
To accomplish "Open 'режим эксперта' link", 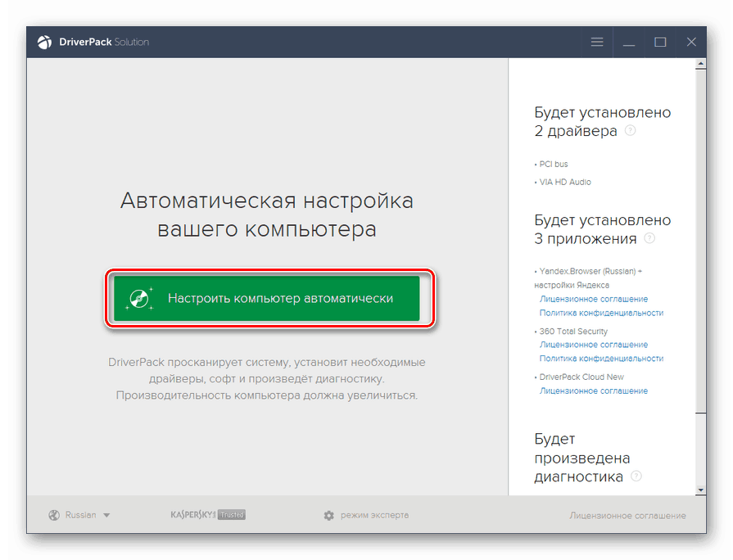I will 374,515.
